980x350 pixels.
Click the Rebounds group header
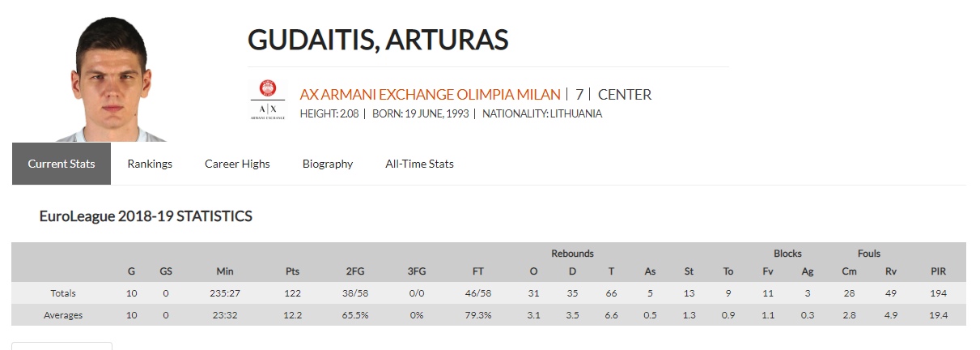click(x=572, y=254)
